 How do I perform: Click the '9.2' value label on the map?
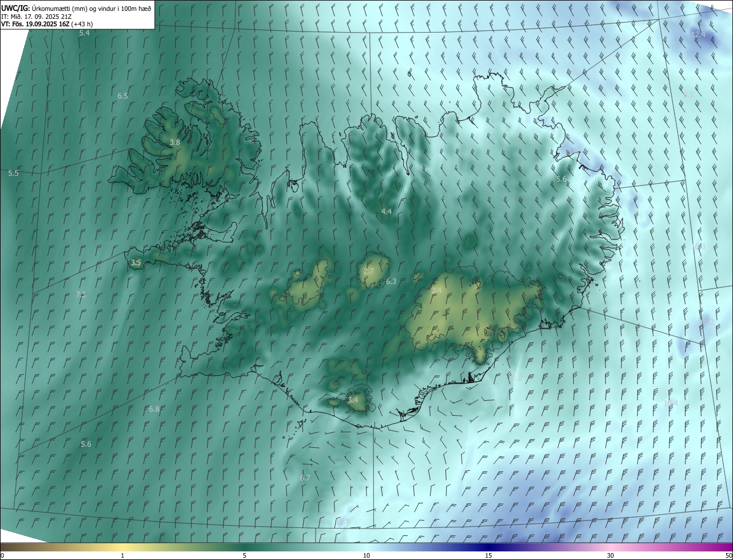point(689,94)
